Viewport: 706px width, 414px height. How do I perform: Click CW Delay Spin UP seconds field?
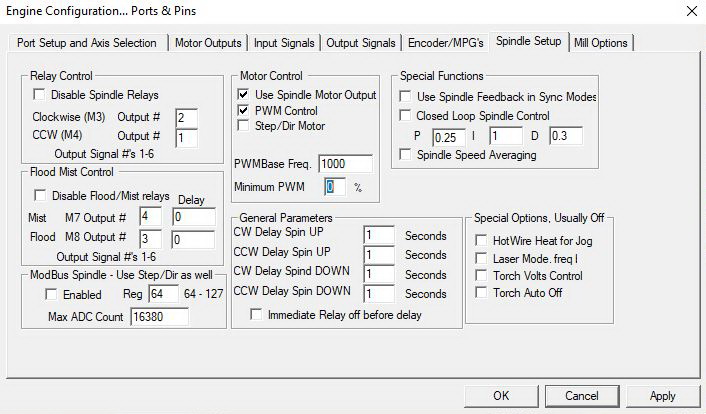pos(379,235)
